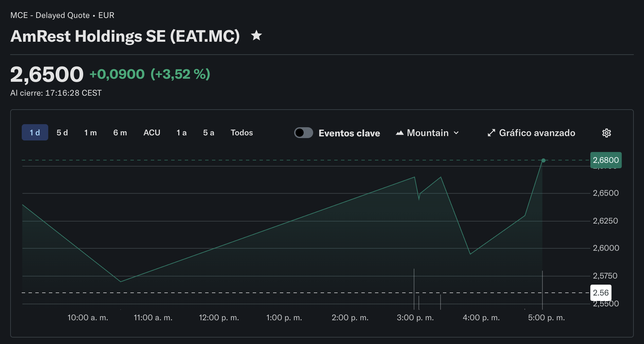Select the 5 d time range
This screenshot has height=344, width=644.
tap(62, 133)
